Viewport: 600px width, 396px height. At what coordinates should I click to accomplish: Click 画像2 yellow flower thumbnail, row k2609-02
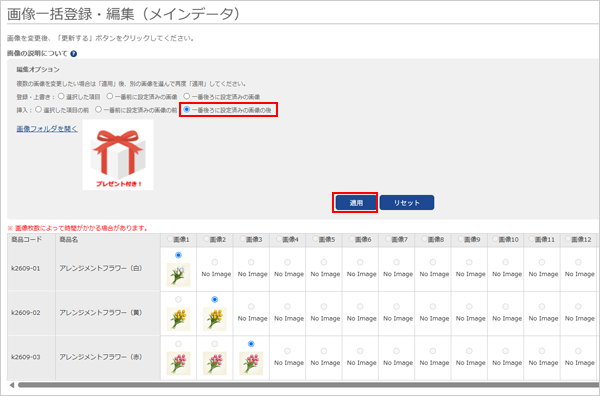(215, 319)
